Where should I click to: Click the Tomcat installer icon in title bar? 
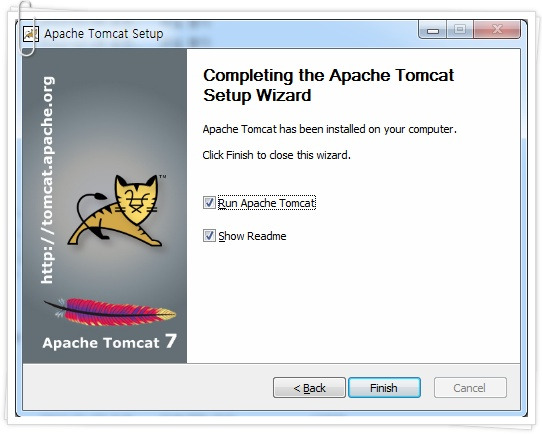coord(30,34)
